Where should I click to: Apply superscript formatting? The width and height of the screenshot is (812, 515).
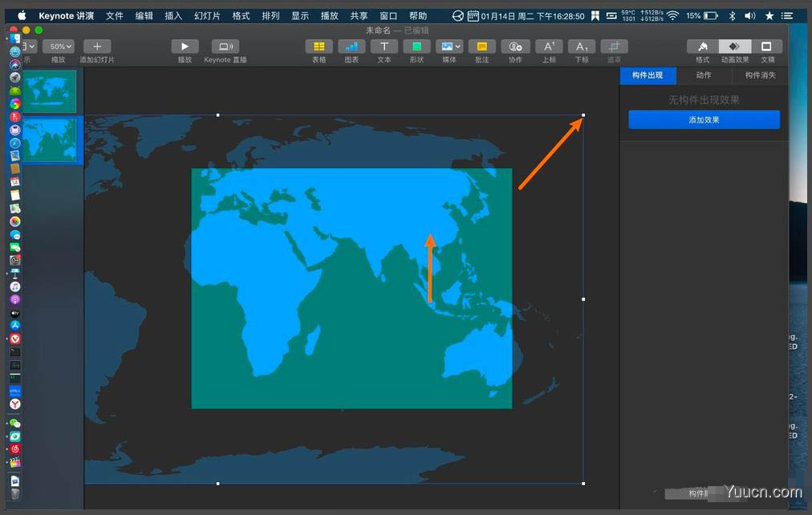pos(549,47)
